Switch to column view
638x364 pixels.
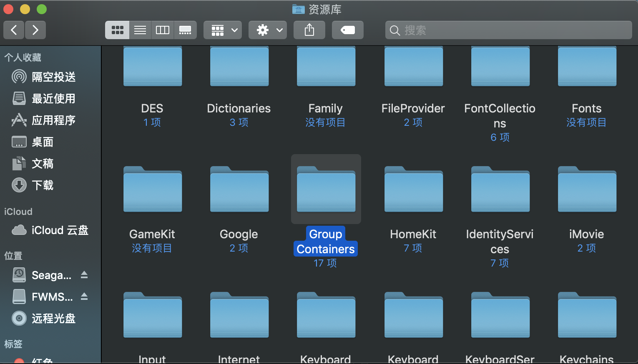click(x=163, y=30)
